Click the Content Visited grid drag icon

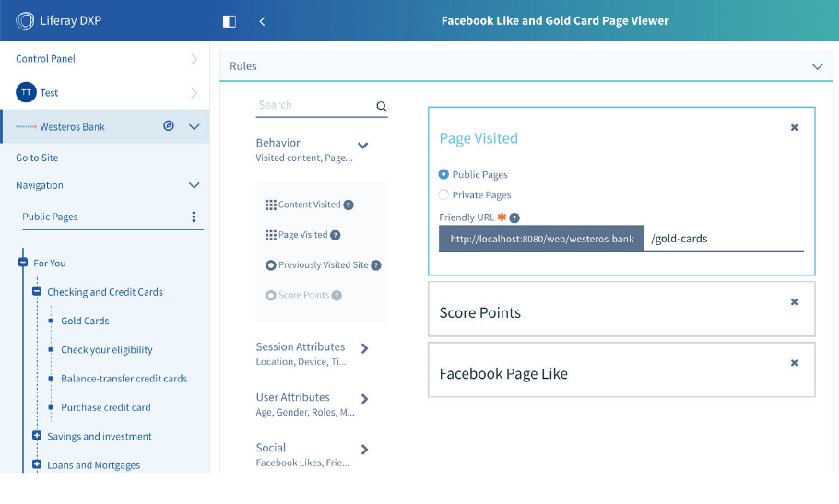point(271,205)
